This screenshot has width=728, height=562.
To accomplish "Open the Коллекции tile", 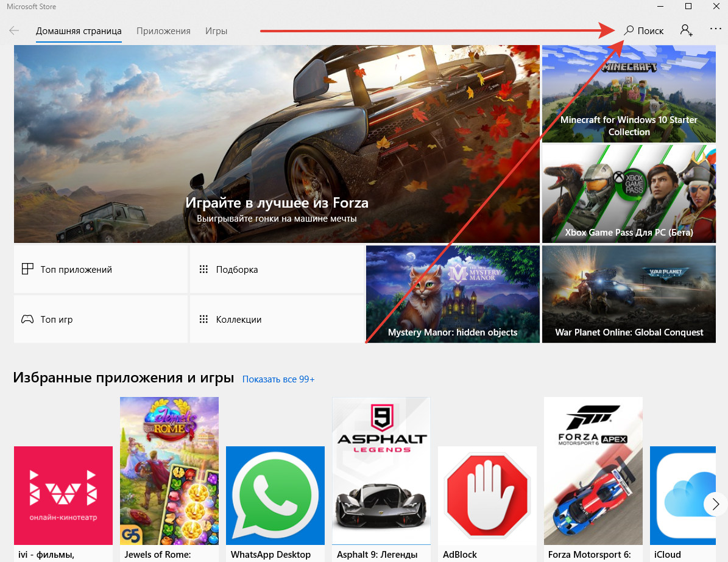I will (x=277, y=319).
